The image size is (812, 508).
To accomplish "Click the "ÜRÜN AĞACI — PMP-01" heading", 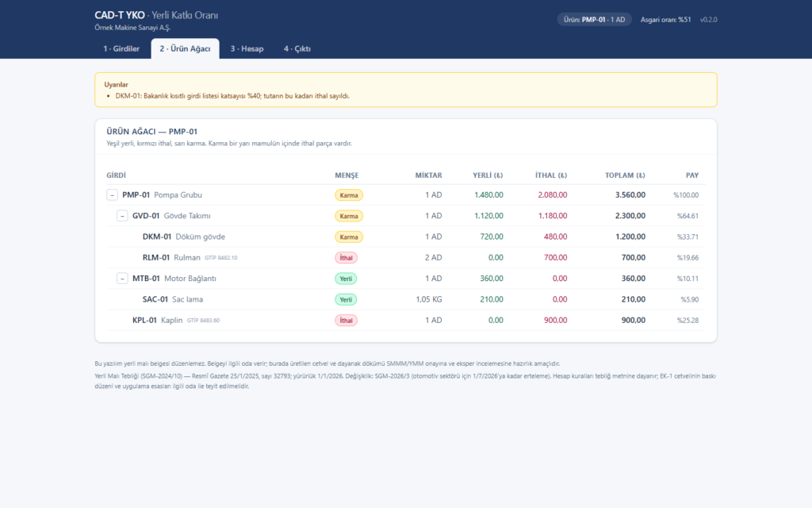I will tap(151, 132).
